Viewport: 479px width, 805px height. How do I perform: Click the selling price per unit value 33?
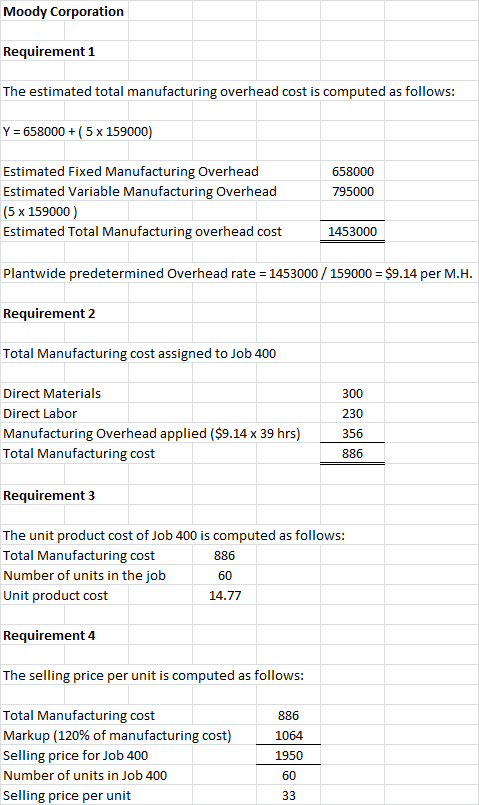click(289, 796)
